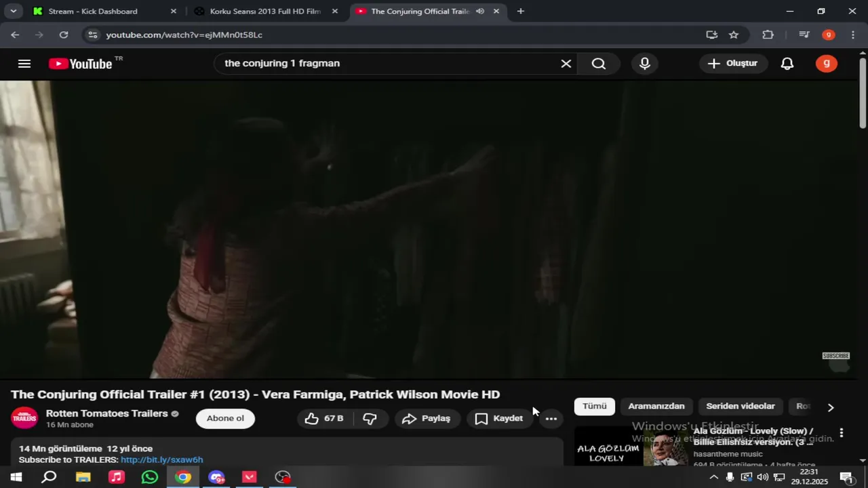Install or cast via address bar icon
The width and height of the screenshot is (868, 488).
(x=711, y=35)
